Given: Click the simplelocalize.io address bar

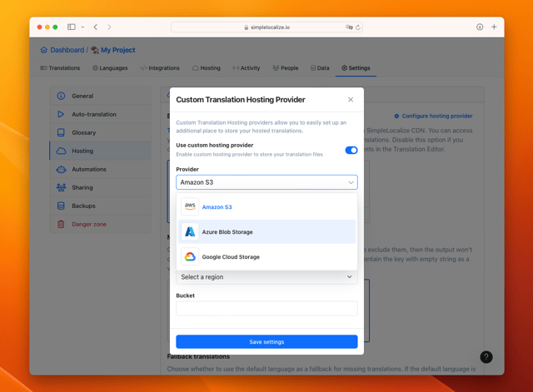Looking at the screenshot, I should (x=266, y=27).
